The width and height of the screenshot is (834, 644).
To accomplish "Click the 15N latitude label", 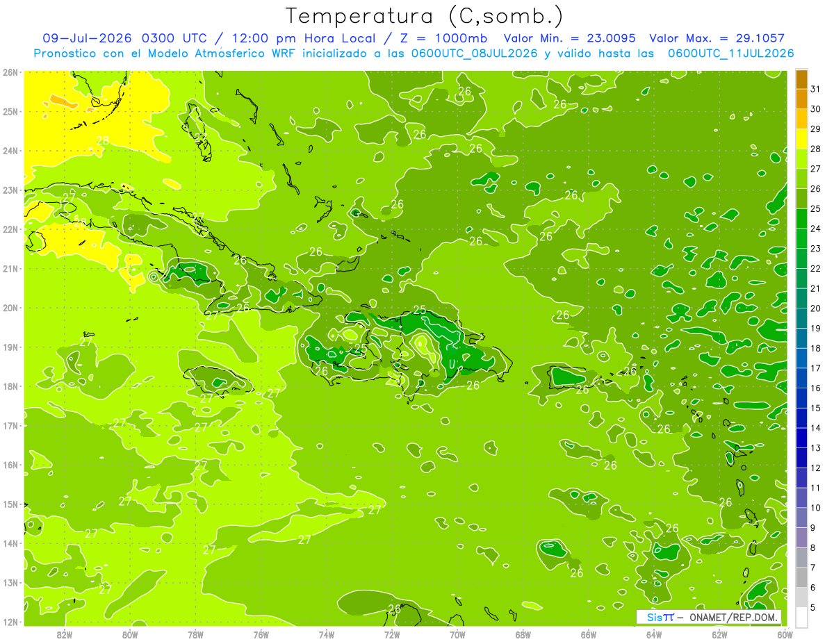I will [x=10, y=504].
